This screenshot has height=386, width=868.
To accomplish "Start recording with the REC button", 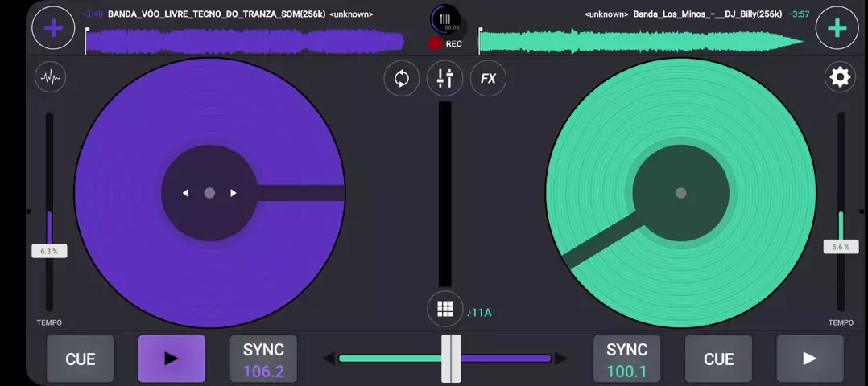I will [436, 44].
